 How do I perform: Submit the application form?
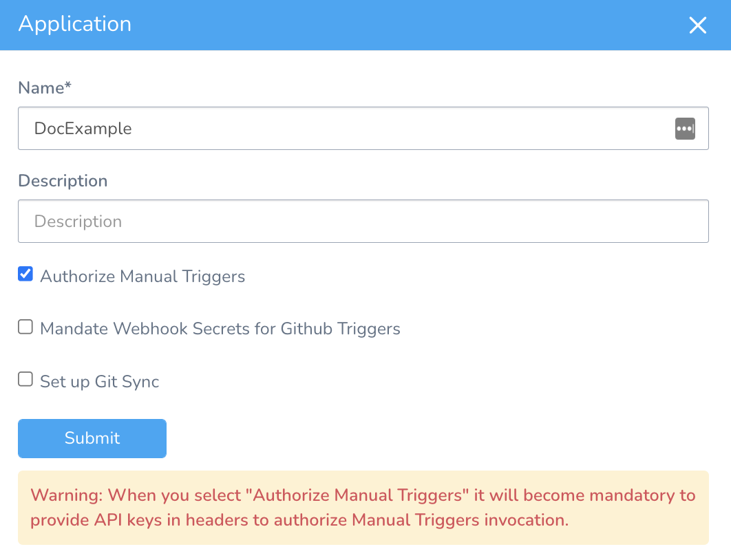92,438
